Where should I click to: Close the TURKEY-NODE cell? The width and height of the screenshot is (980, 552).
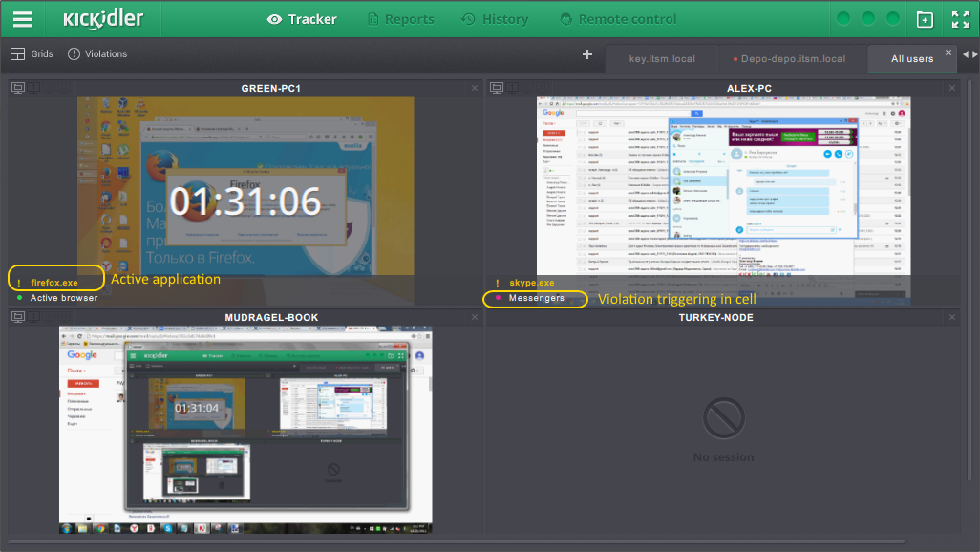click(x=952, y=317)
